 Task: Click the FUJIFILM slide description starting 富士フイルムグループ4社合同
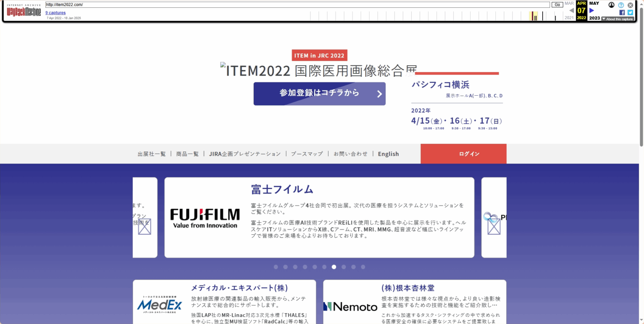tap(358, 209)
